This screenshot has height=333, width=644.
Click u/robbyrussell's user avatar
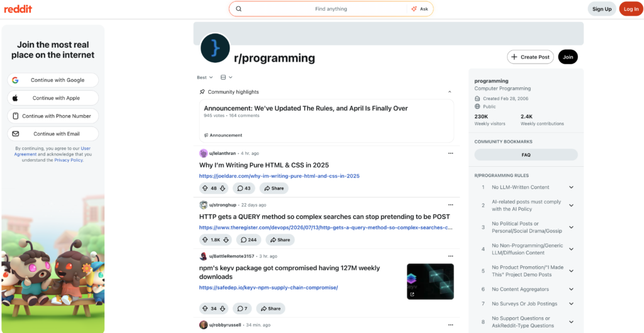pyautogui.click(x=203, y=325)
